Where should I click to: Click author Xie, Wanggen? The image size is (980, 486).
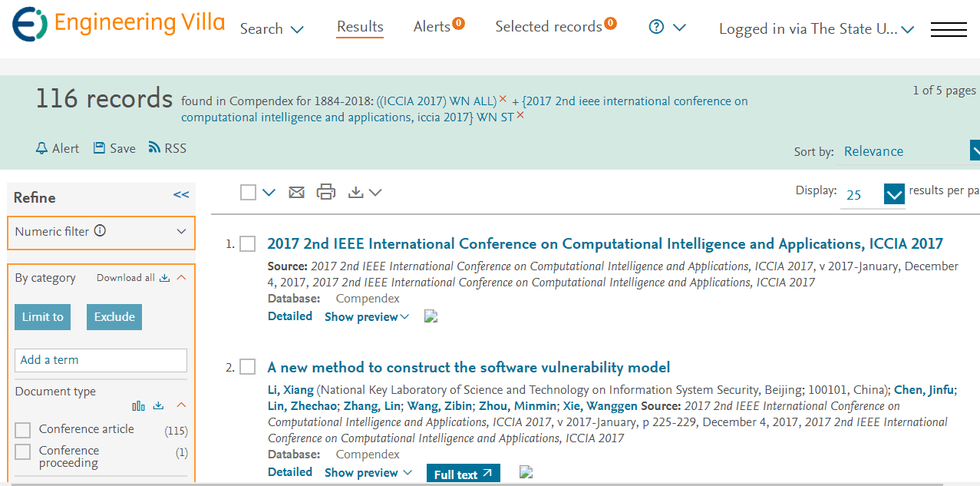coord(600,406)
